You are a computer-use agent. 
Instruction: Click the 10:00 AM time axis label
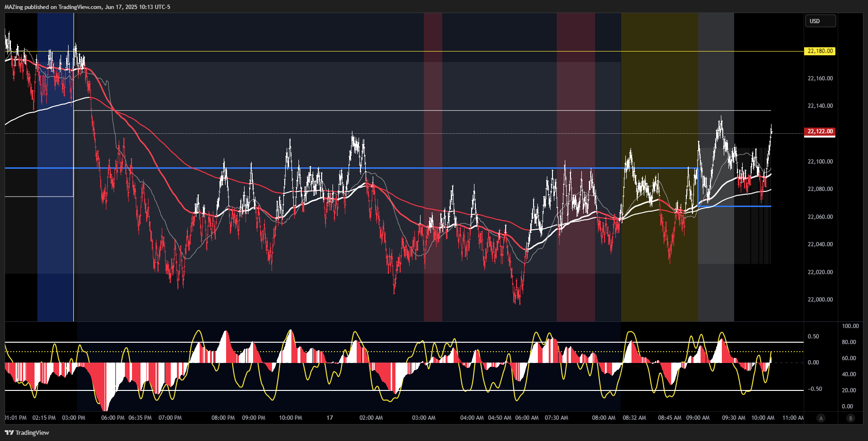pyautogui.click(x=763, y=418)
